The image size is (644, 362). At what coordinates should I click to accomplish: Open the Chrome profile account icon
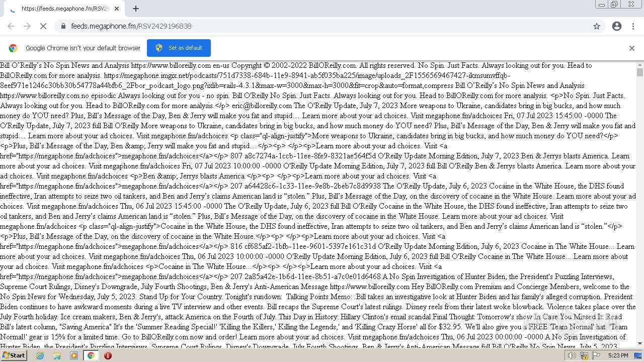click(617, 26)
